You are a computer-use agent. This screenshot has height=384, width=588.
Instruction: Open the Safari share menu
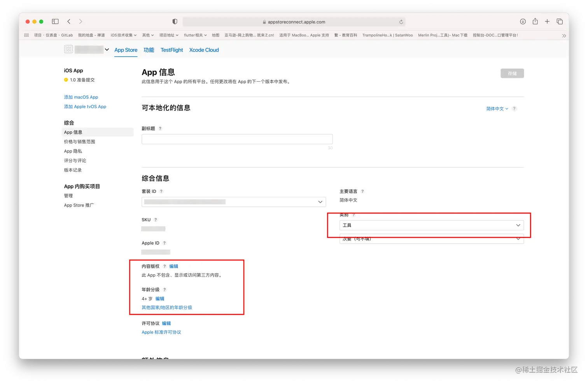[x=535, y=21]
